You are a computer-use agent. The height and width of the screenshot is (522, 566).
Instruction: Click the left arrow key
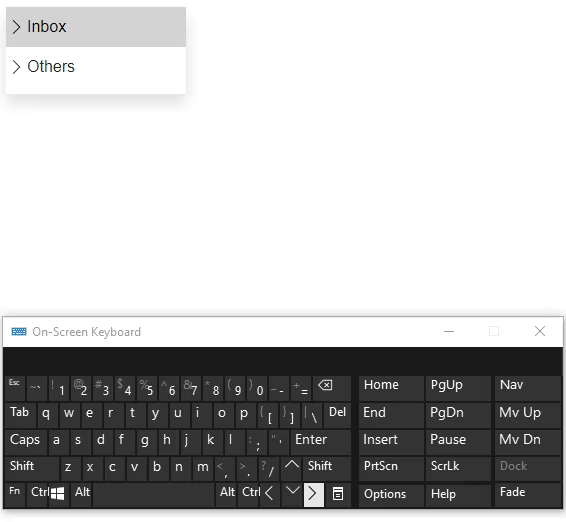(269, 494)
